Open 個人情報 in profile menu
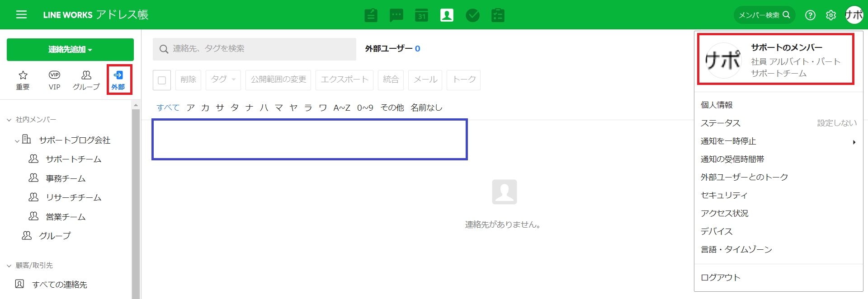 (x=717, y=105)
